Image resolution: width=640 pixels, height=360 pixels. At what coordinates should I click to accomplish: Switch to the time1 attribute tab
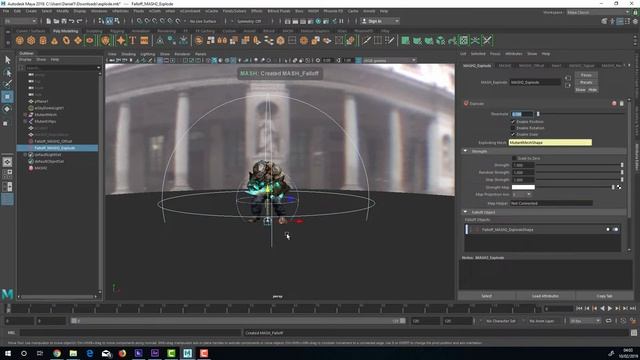pos(556,66)
